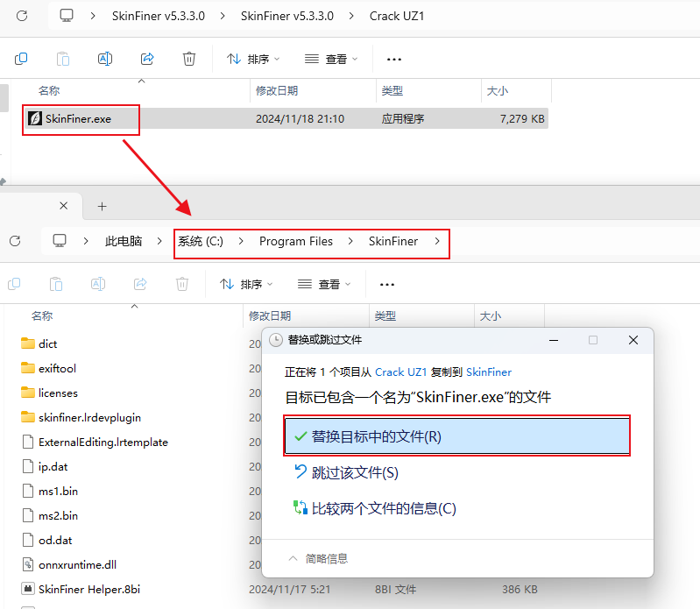Add a new tab in lower Explorer window
Viewport: 700px width, 609px height.
pyautogui.click(x=103, y=206)
